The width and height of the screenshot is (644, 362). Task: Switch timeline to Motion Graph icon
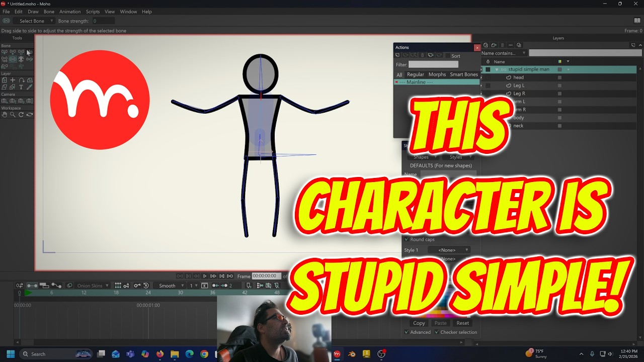point(56,286)
